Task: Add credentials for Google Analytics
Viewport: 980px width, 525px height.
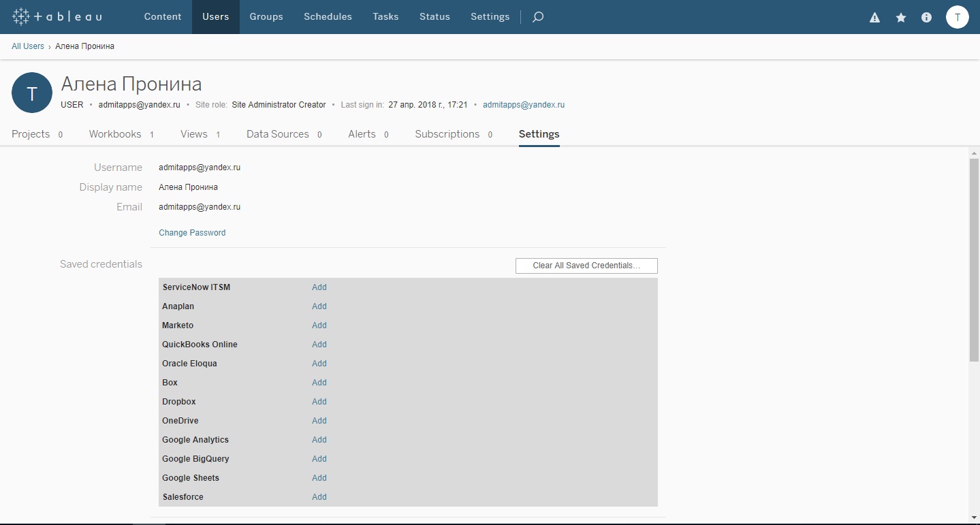Action: (319, 440)
